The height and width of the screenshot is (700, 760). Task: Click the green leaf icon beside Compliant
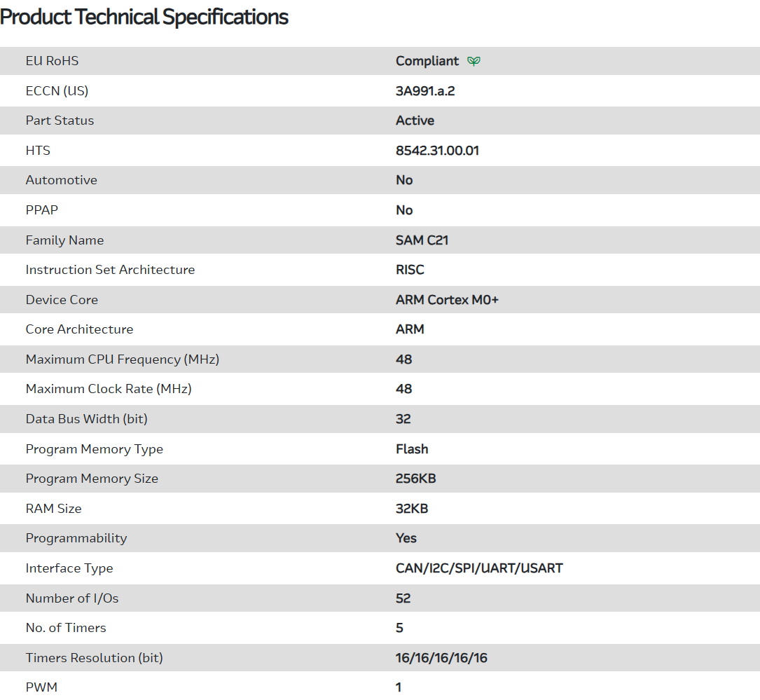[x=474, y=61]
